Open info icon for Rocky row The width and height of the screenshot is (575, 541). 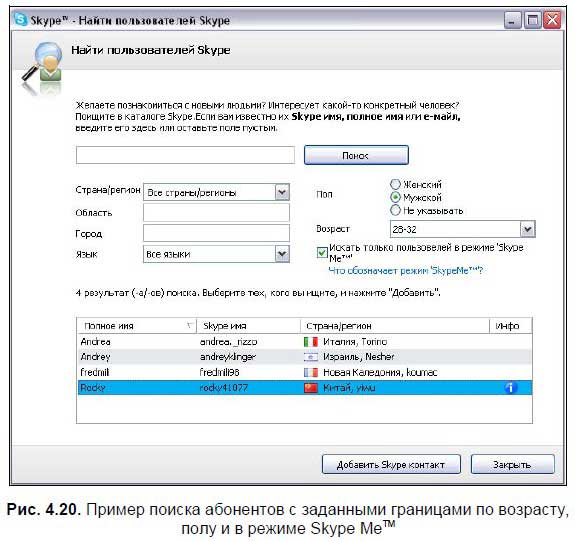point(510,388)
